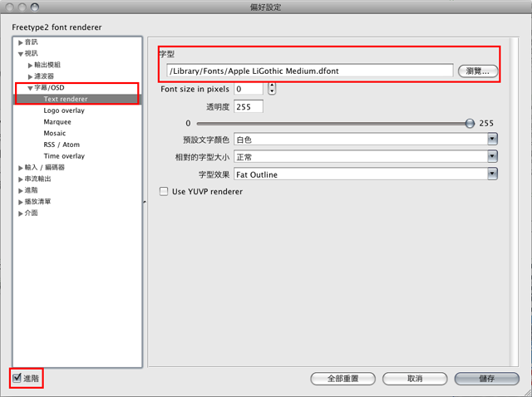Select Marquee in the tree

click(x=57, y=122)
